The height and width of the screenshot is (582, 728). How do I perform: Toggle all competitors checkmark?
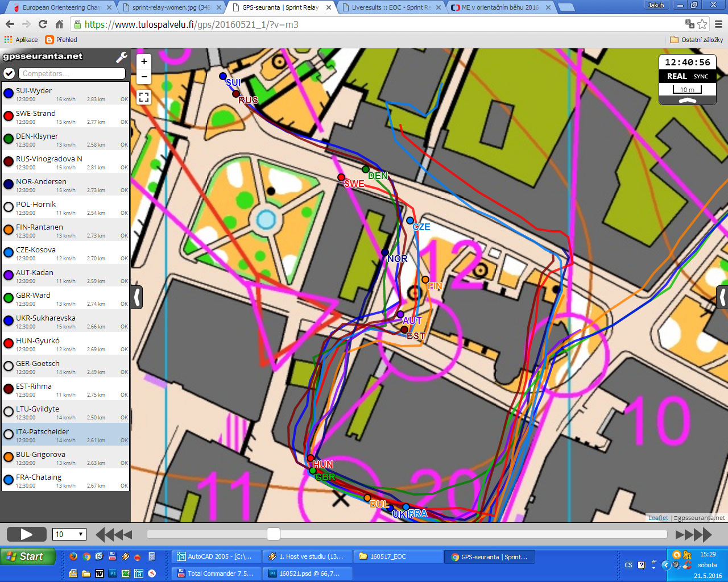(x=9, y=73)
